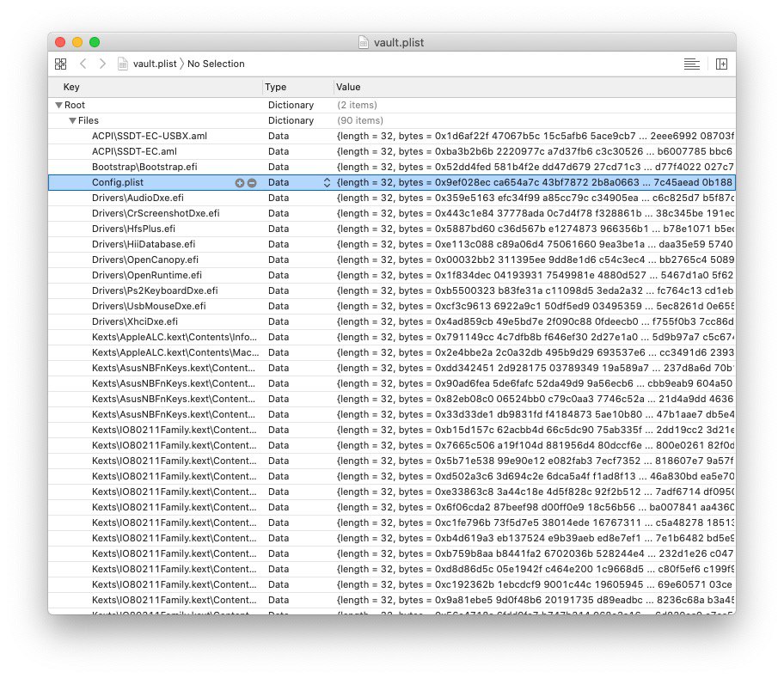The image size is (784, 678).
Task: Click the value starting 0x00032bb2
Action: click(536, 260)
